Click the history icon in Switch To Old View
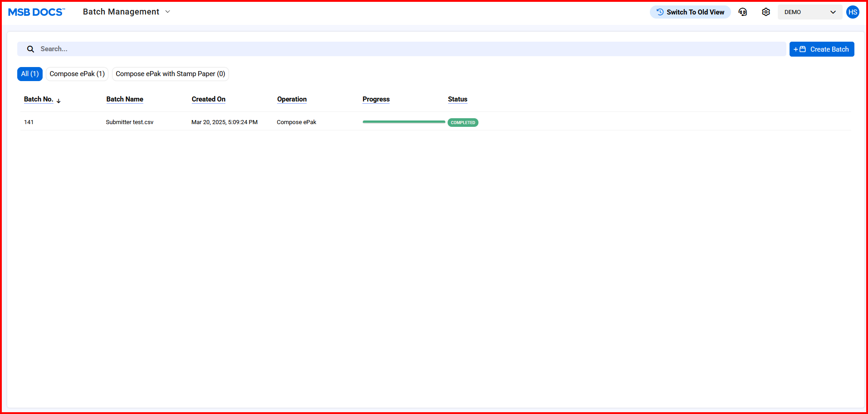This screenshot has width=868, height=414. (660, 12)
